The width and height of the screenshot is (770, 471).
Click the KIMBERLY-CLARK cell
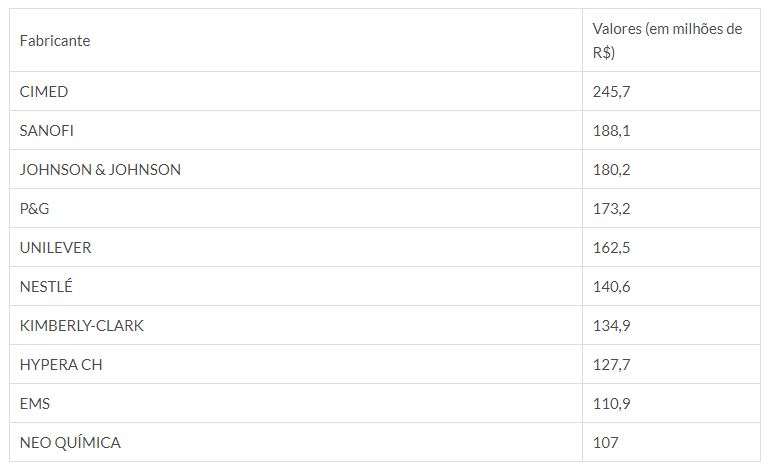(x=82, y=326)
